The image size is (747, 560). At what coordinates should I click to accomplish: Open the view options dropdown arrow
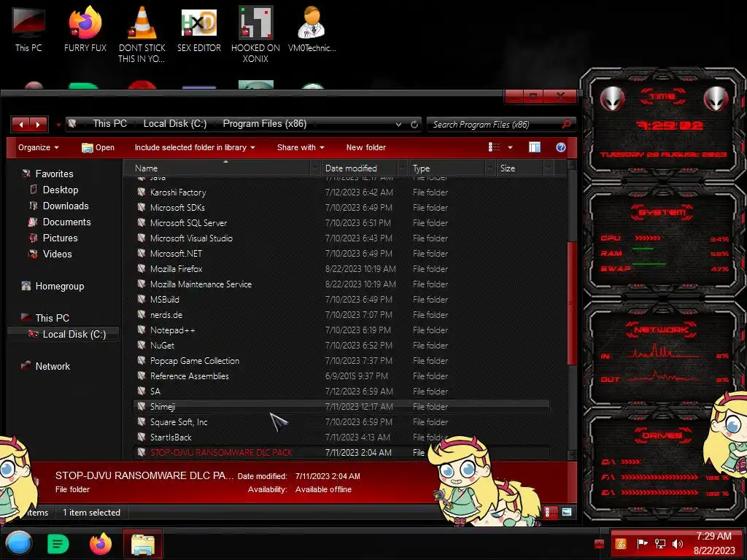[510, 147]
